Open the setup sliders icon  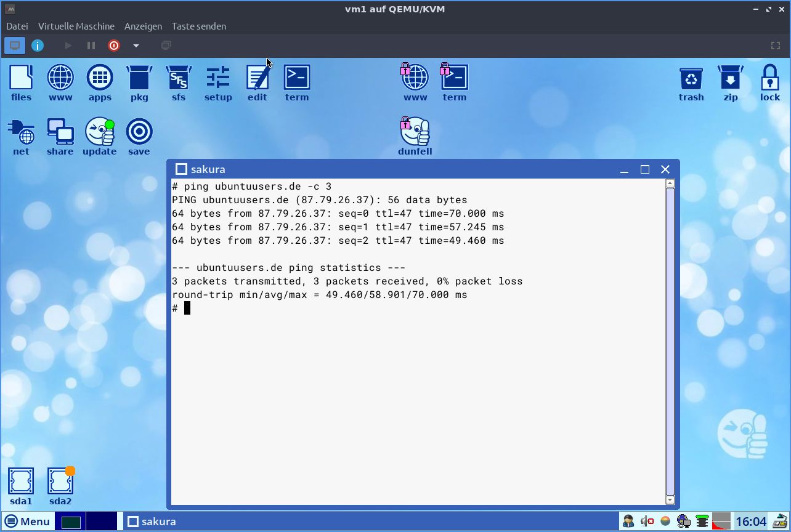218,83
